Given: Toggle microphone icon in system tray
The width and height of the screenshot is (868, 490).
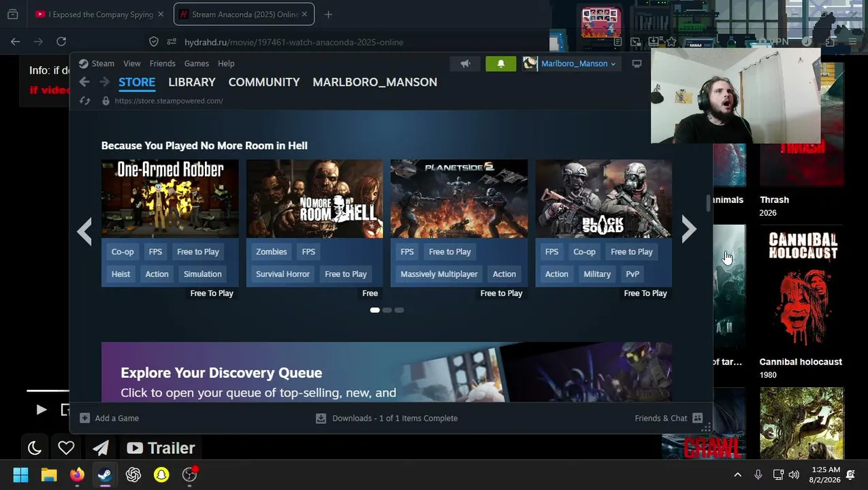Looking at the screenshot, I should coord(758,474).
